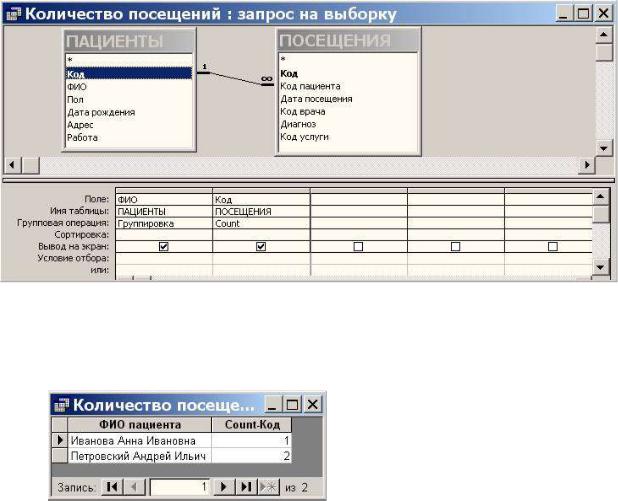The height and width of the screenshot is (501, 618).
Task: Click Поле cell containing ФИО
Action: pos(164,199)
